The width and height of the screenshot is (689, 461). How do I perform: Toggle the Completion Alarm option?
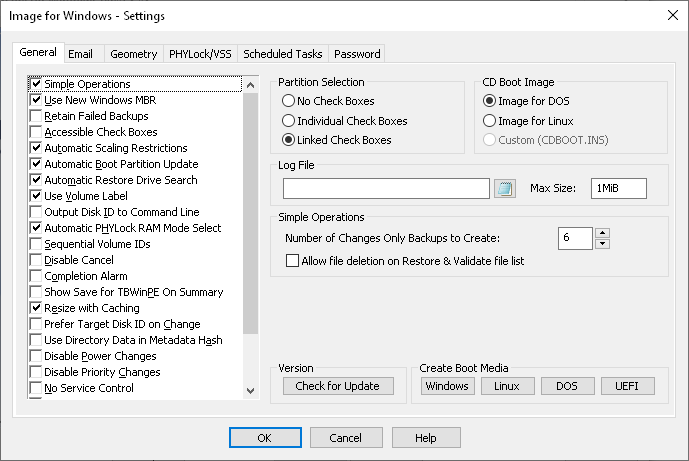(36, 276)
